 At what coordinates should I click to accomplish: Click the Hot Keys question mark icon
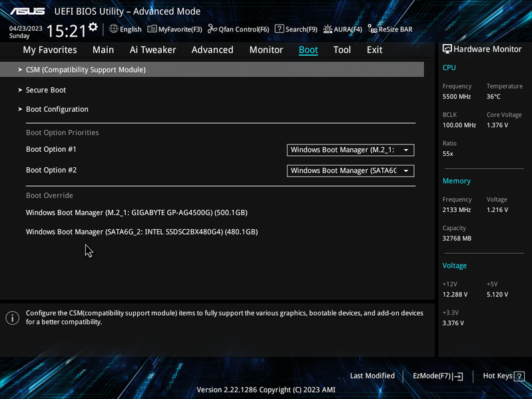click(519, 376)
